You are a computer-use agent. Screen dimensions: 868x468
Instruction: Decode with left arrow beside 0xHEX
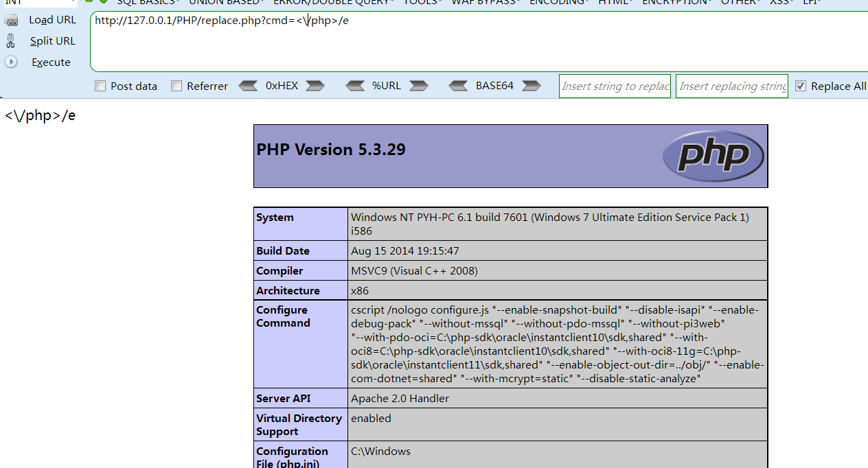(247, 86)
